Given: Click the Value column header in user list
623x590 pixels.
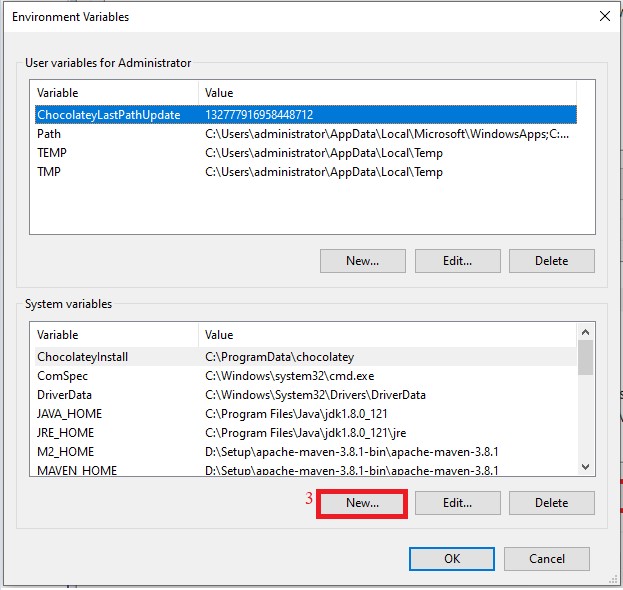Looking at the screenshot, I should point(387,93).
